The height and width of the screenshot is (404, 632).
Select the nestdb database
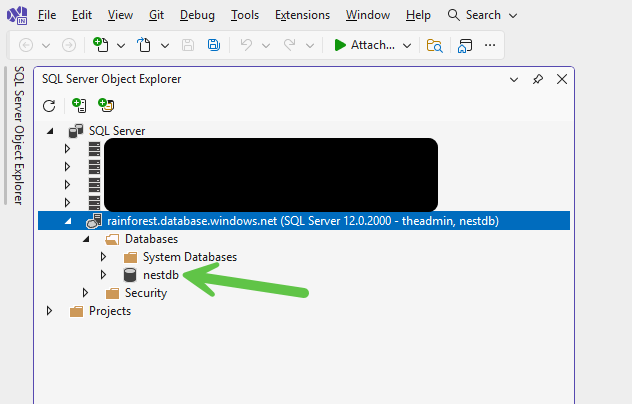[x=161, y=275]
